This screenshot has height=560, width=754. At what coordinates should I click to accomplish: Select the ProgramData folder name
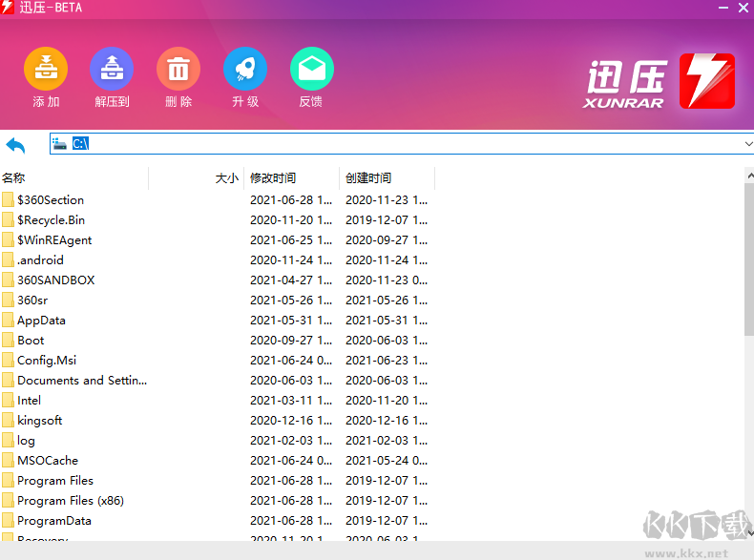[54, 521]
